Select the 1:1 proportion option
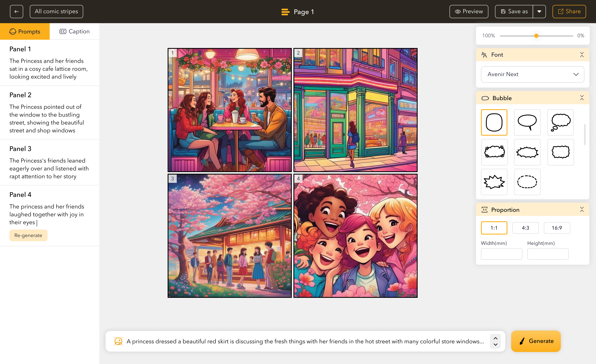596x364 pixels. click(494, 228)
